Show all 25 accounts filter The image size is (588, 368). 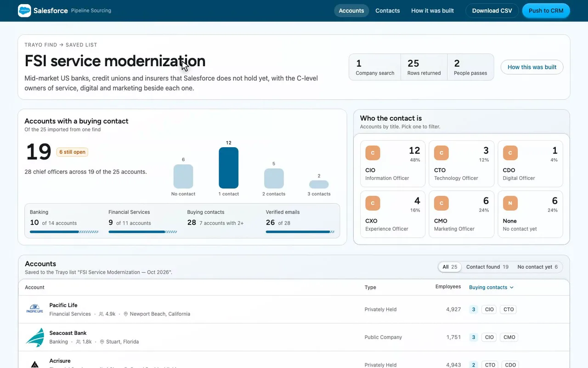click(x=450, y=267)
